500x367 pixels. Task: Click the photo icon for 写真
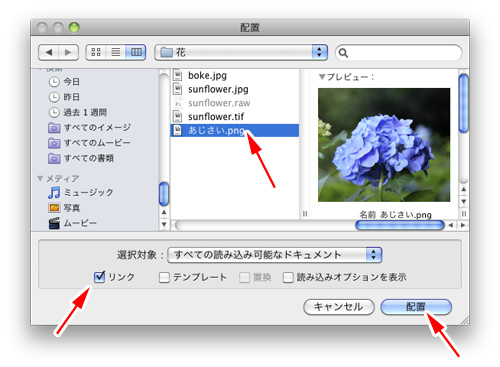pyautogui.click(x=54, y=208)
